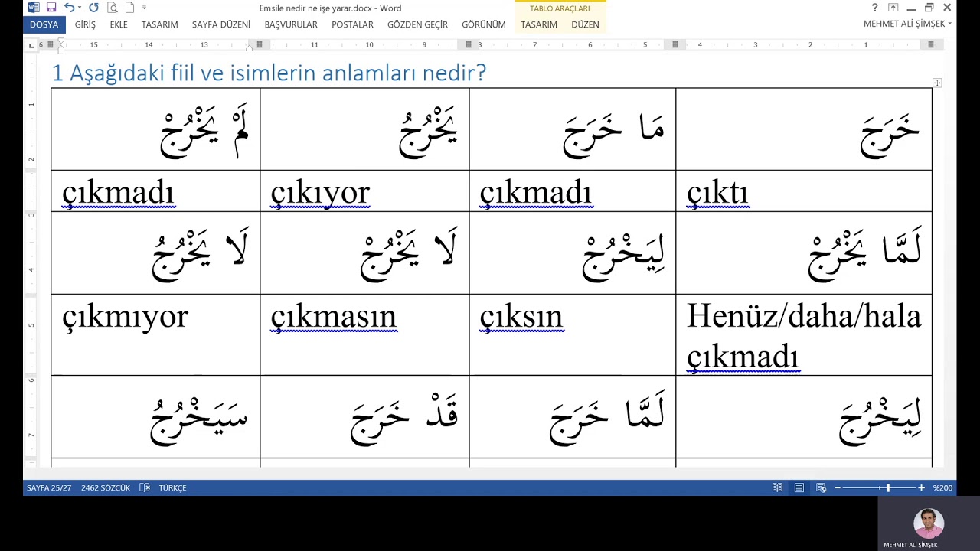
Task: Switch to Web Layout view icon
Action: tap(821, 487)
